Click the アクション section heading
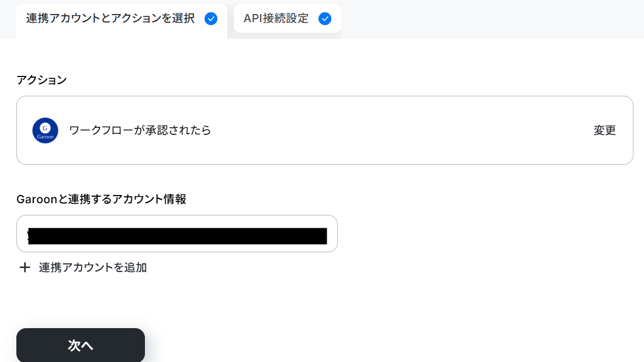 pyautogui.click(x=41, y=80)
